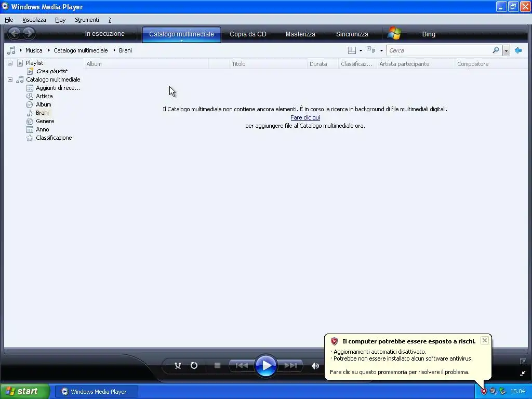Go forward with the right arrow button
Screen dimensions: 532x399
tap(29, 33)
